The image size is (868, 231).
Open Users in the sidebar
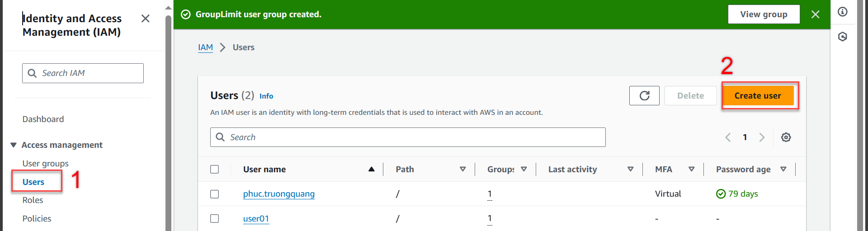point(33,182)
